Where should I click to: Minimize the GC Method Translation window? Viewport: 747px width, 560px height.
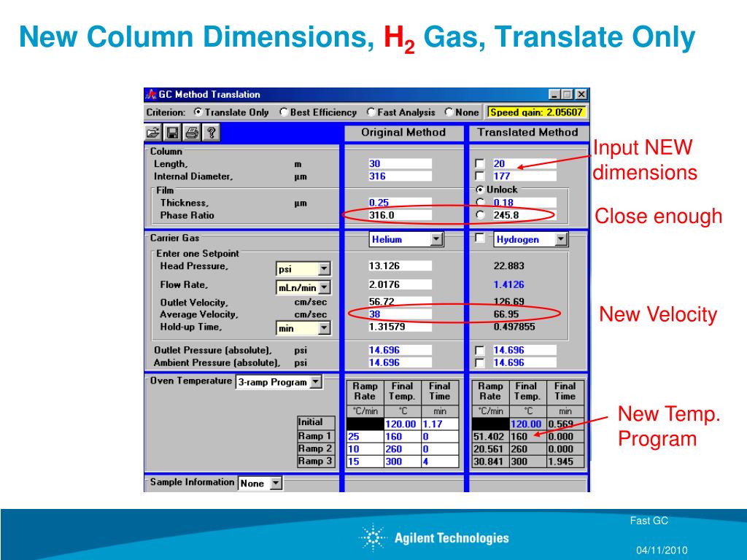(x=554, y=94)
